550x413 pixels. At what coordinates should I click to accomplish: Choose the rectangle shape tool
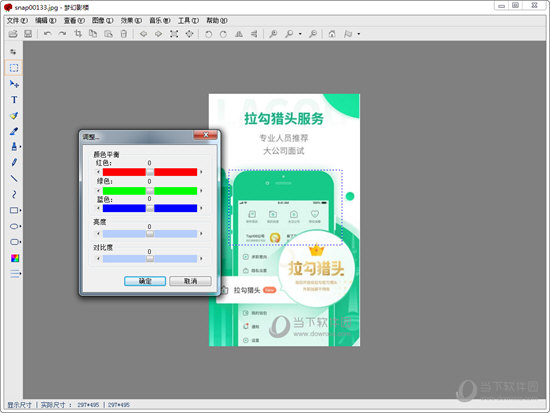coord(14,210)
